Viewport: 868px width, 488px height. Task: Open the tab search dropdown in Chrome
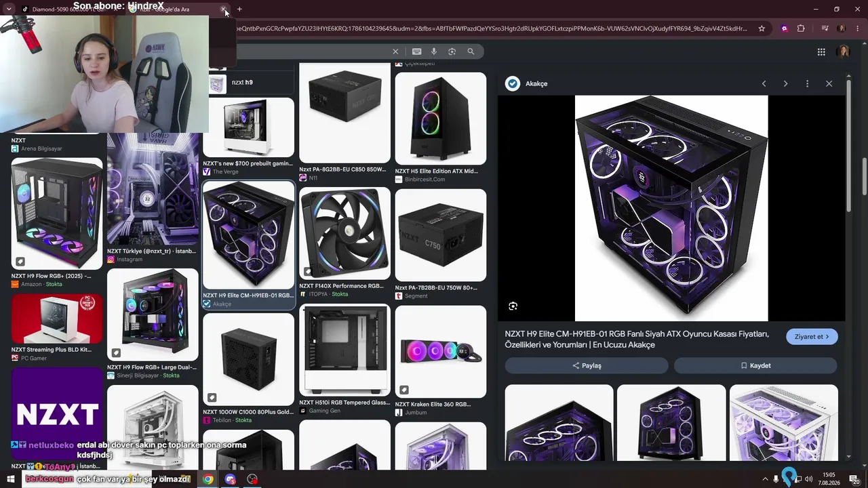[x=9, y=9]
